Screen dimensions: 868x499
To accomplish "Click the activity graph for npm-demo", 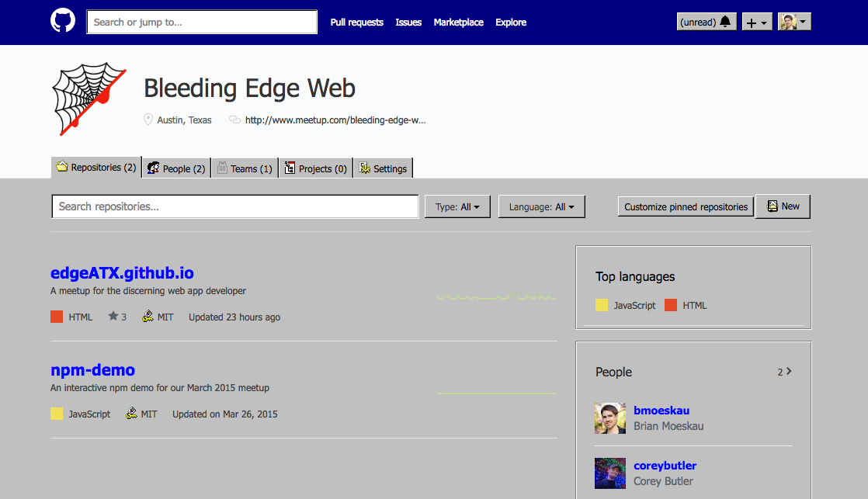I will pyautogui.click(x=496, y=393).
